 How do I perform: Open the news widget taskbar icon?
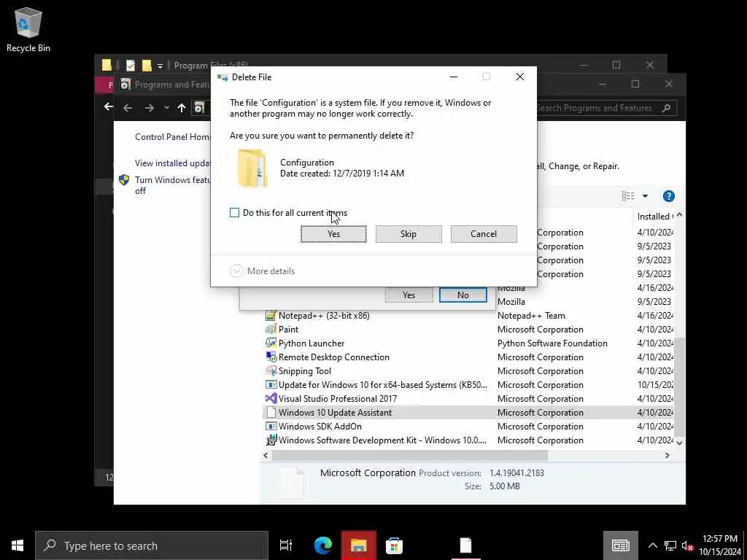coord(620,545)
